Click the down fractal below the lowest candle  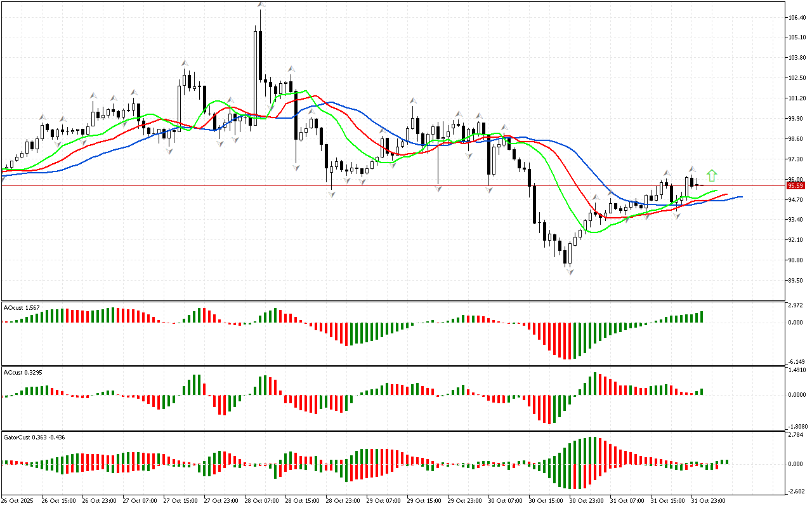coord(570,272)
